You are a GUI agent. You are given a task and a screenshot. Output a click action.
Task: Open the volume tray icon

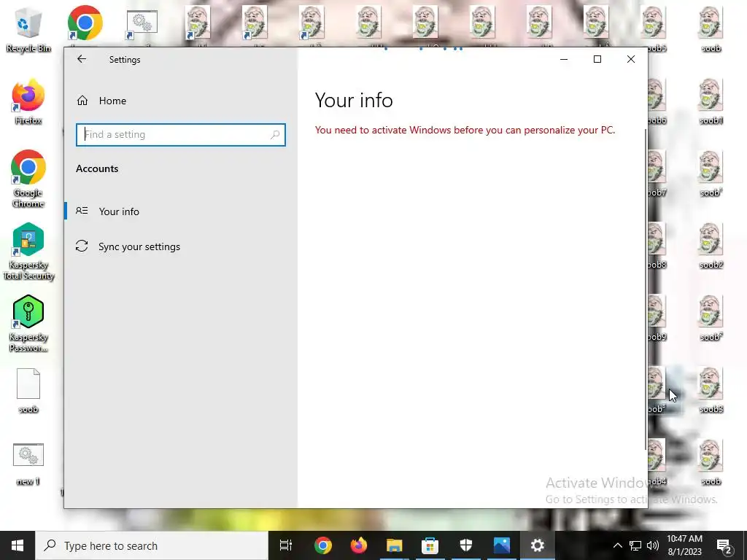653,545
